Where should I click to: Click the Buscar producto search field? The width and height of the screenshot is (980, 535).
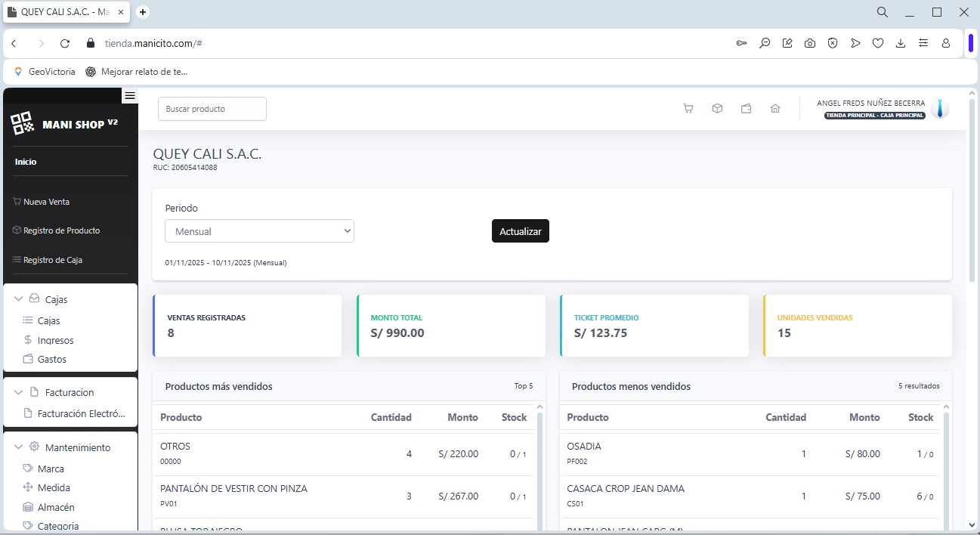tap(212, 109)
